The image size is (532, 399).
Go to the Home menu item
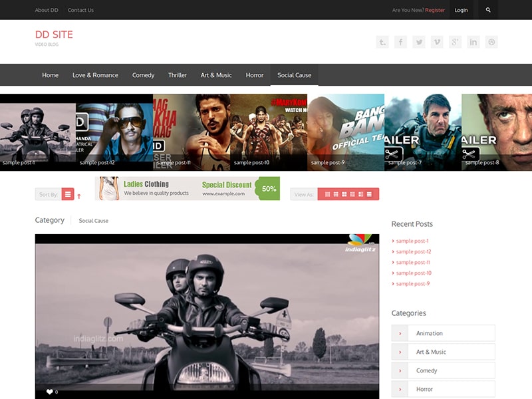click(51, 75)
